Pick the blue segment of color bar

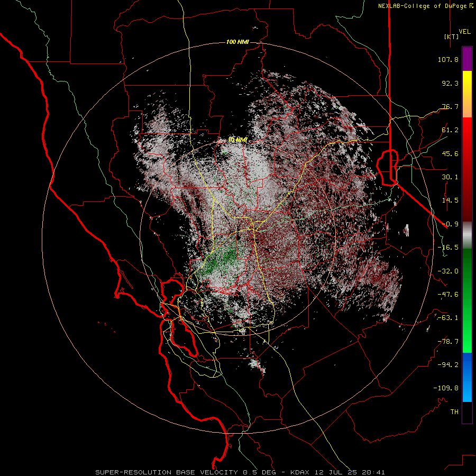tap(467, 377)
